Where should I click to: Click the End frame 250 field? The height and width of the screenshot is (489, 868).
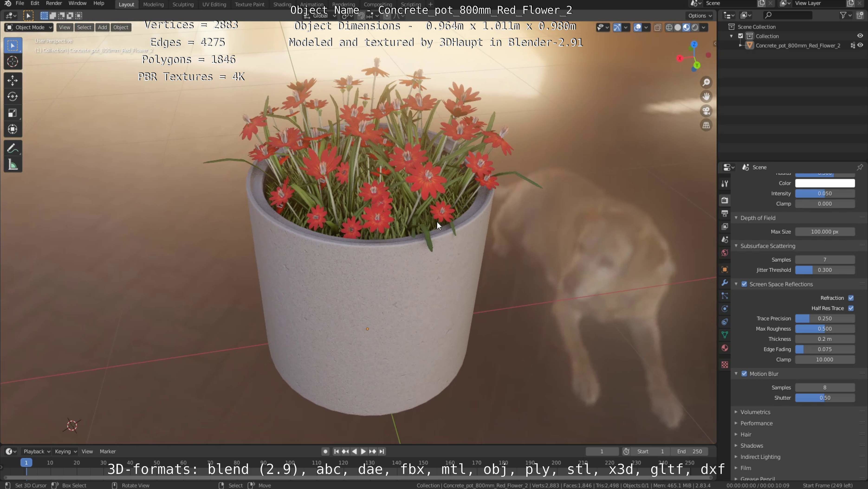click(690, 452)
